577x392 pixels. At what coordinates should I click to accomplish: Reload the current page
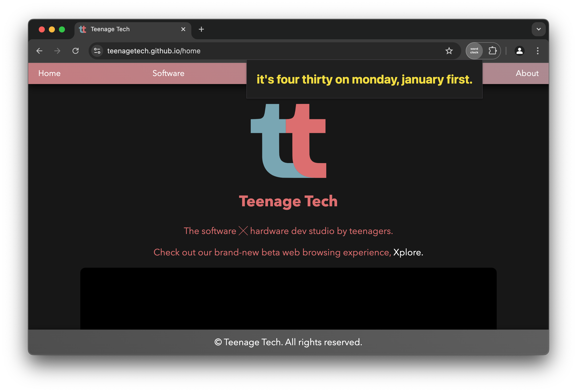pyautogui.click(x=76, y=51)
